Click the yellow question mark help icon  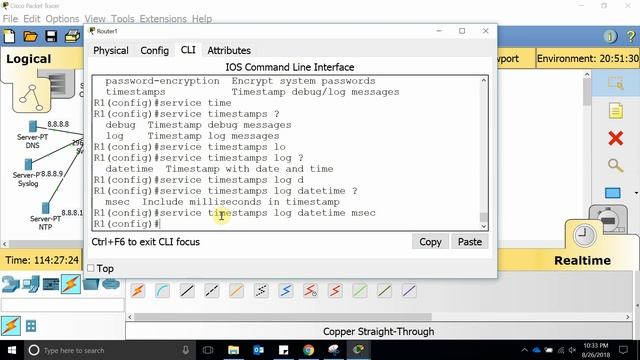(631, 37)
